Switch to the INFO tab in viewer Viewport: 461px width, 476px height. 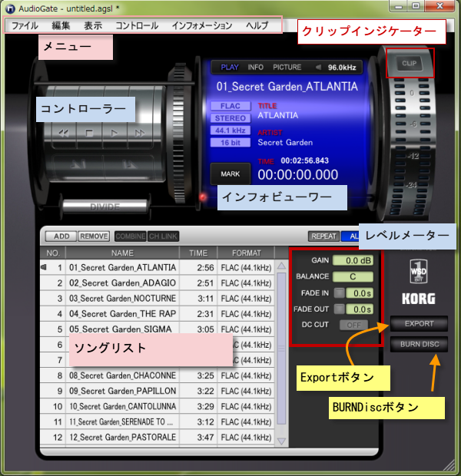pyautogui.click(x=255, y=67)
